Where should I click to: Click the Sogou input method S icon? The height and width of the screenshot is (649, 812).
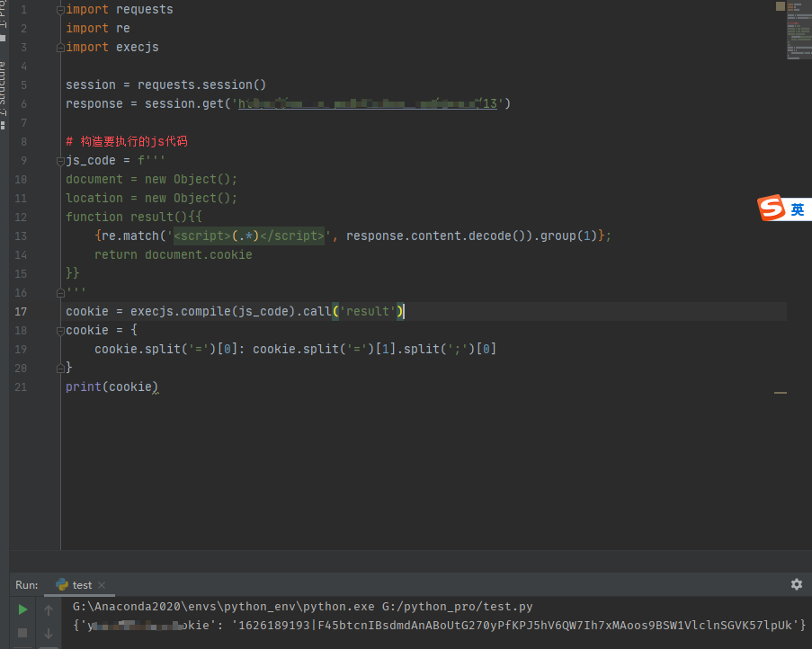[772, 208]
